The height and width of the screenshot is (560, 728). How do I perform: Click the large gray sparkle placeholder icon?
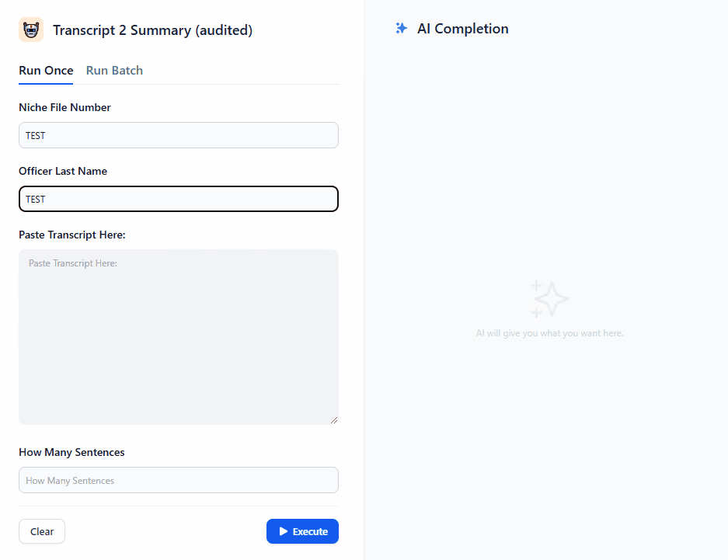(549, 299)
